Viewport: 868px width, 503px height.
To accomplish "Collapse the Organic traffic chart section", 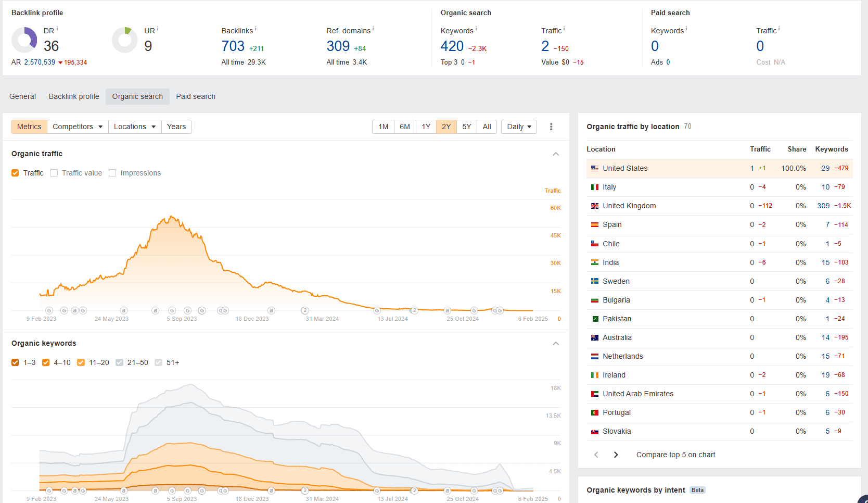I will pyautogui.click(x=556, y=154).
